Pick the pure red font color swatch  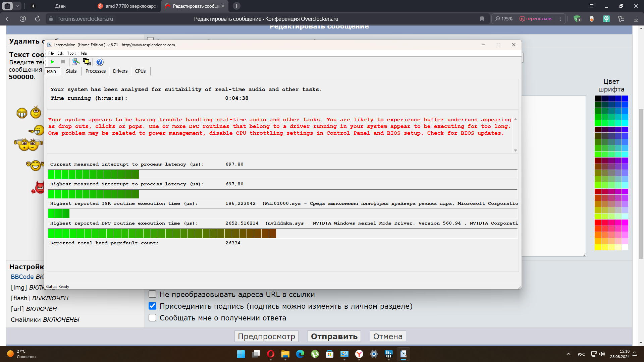598,223
